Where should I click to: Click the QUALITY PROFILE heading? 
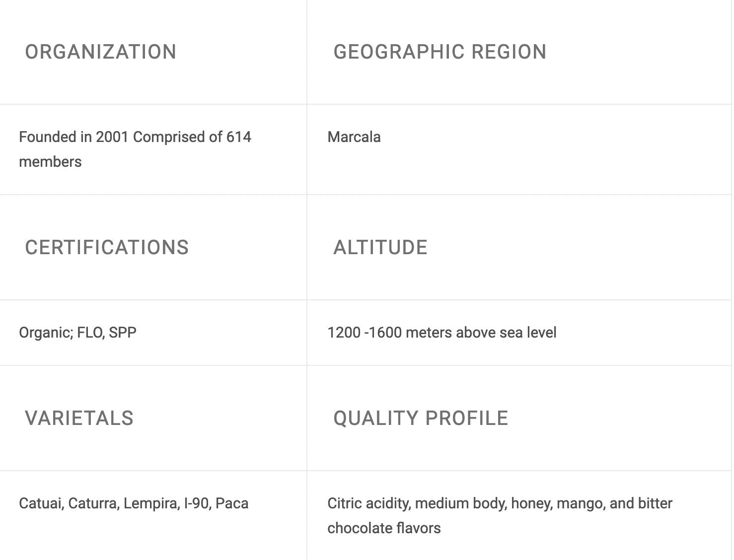pos(421,419)
